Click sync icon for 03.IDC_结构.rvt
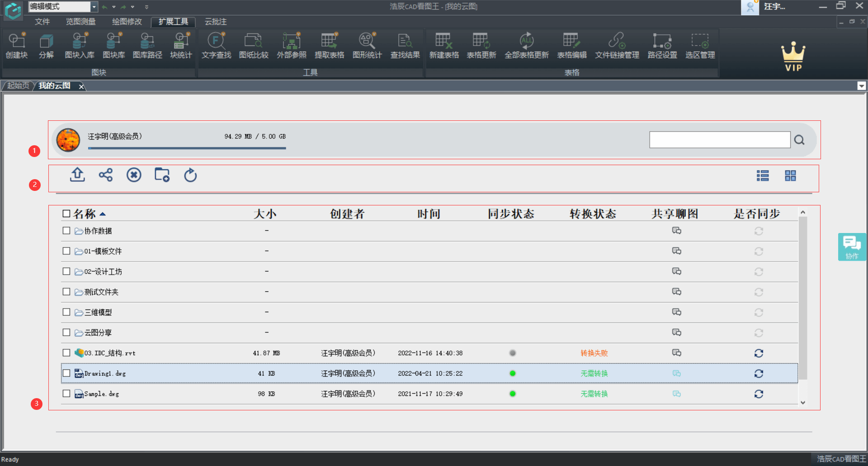The width and height of the screenshot is (868, 466). click(759, 353)
